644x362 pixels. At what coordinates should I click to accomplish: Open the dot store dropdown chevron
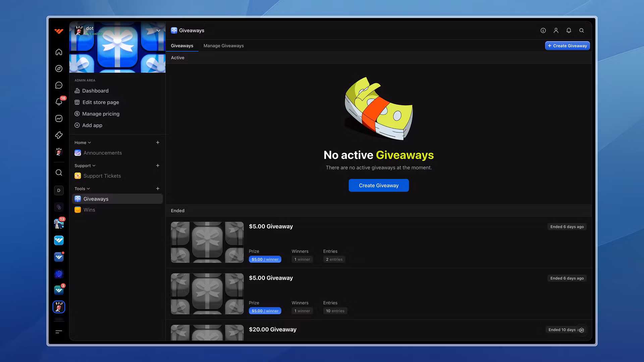(x=158, y=31)
